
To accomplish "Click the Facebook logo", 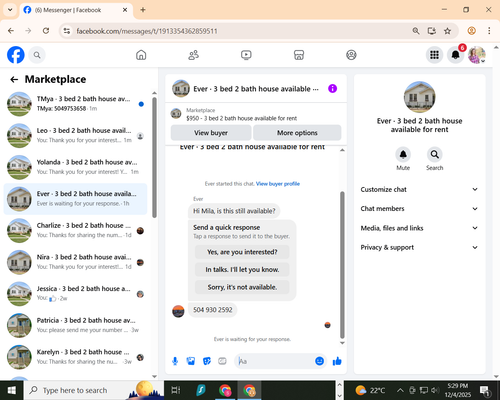I will pos(16,55).
